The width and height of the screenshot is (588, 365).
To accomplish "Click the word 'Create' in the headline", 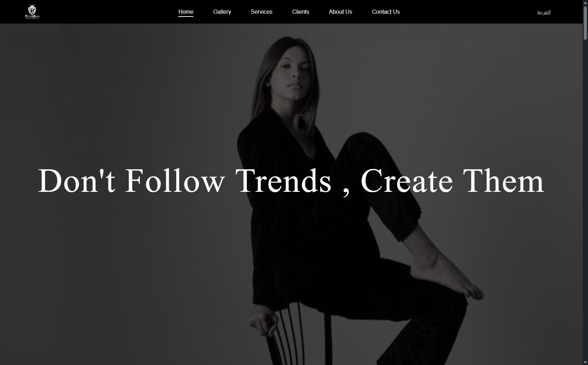I will [x=407, y=181].
